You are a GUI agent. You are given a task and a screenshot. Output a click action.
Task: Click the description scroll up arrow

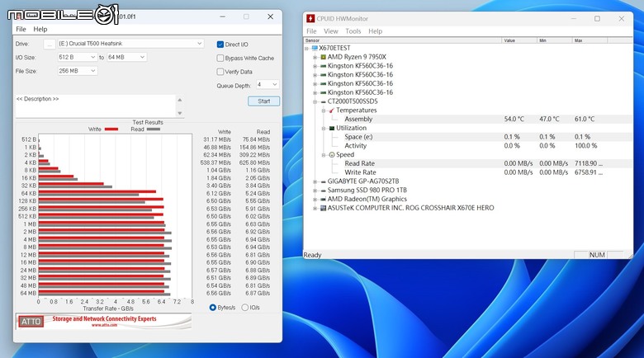(x=179, y=100)
